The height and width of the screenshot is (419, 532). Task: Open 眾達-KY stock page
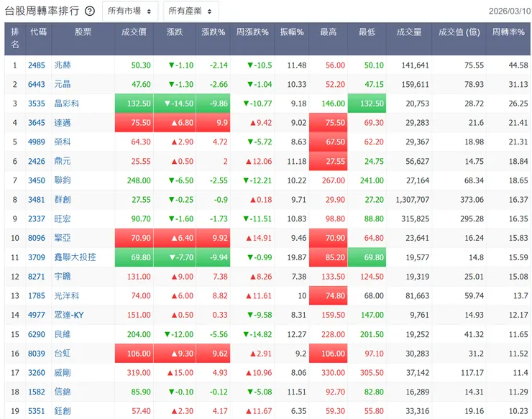point(69,315)
